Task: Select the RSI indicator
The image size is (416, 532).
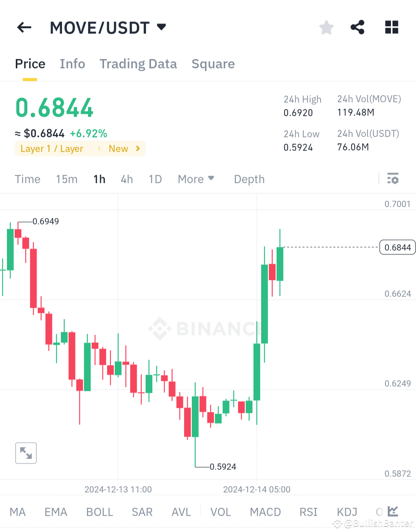Action: coord(308,512)
